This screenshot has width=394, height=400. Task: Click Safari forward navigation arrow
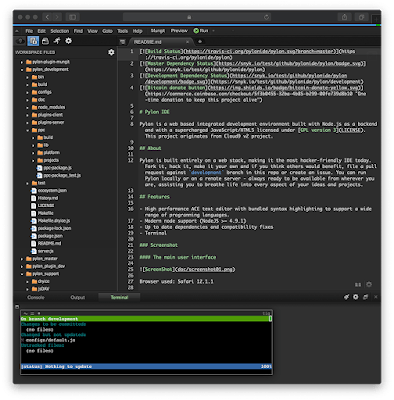coord(57,17)
